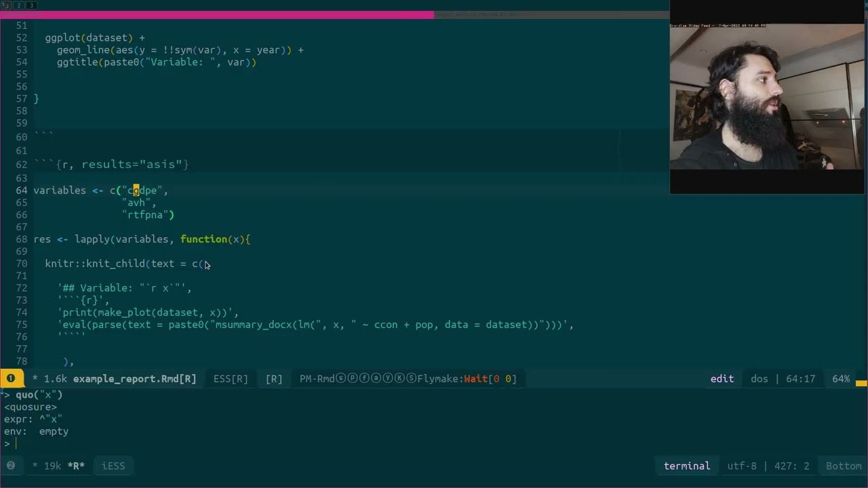Click the 'edit' state indicator
868x488 pixels.
point(722,379)
